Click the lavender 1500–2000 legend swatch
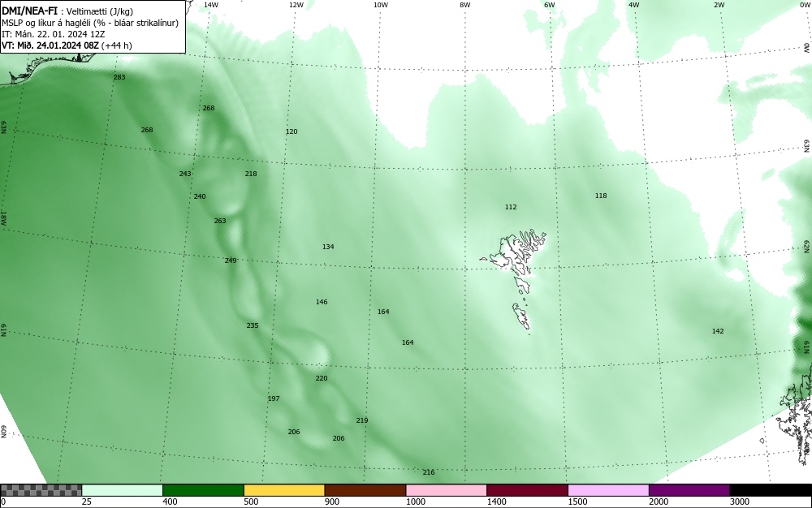 (x=608, y=490)
